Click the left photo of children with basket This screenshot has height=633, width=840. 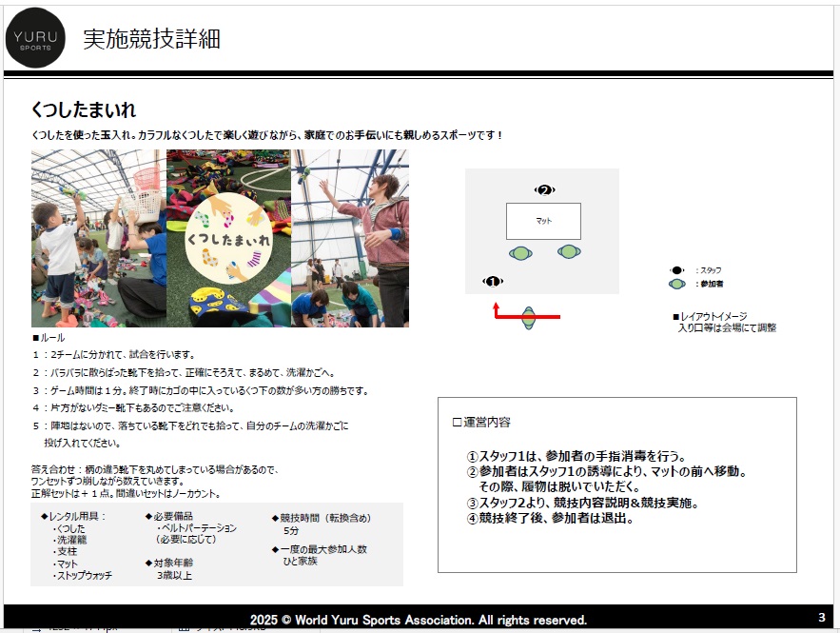(98, 238)
